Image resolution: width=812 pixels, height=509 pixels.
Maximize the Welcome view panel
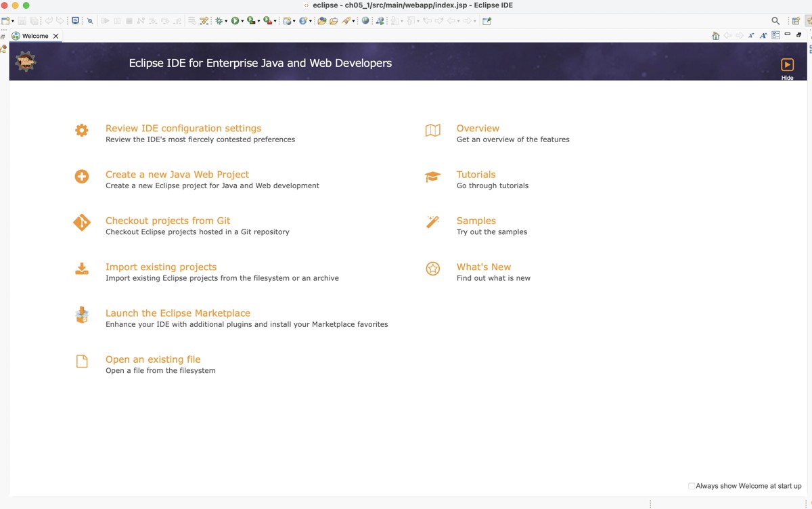(x=799, y=35)
